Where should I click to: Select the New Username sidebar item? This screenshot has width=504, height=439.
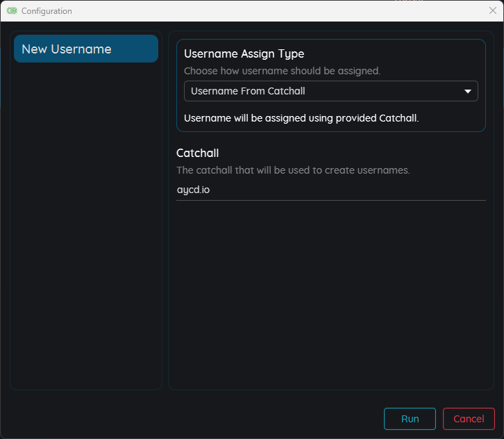pos(86,49)
